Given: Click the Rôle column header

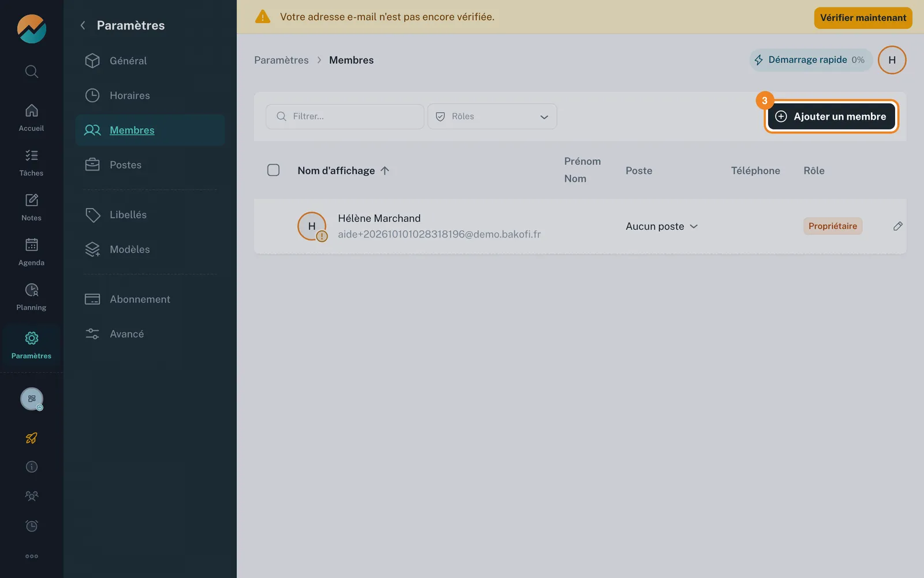Looking at the screenshot, I should [814, 171].
